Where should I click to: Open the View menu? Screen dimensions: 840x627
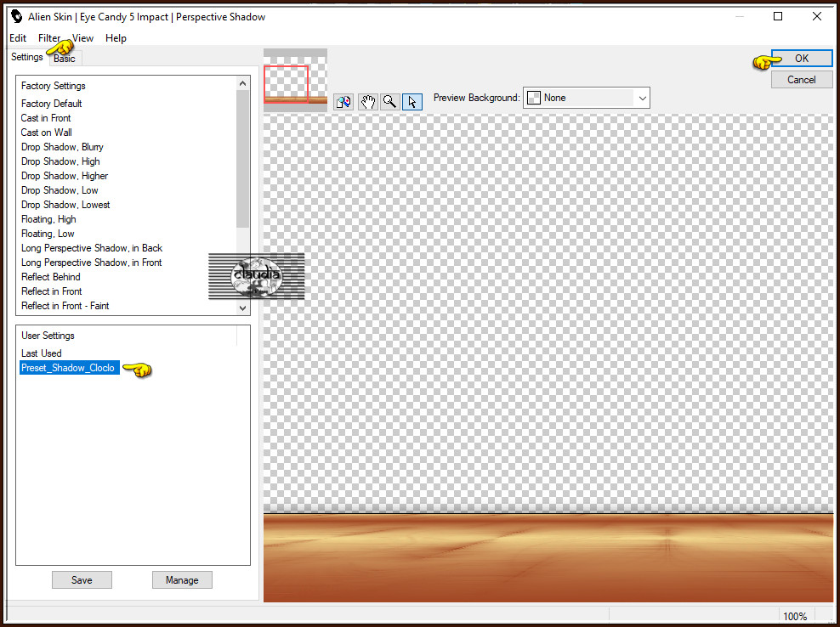pyautogui.click(x=82, y=38)
